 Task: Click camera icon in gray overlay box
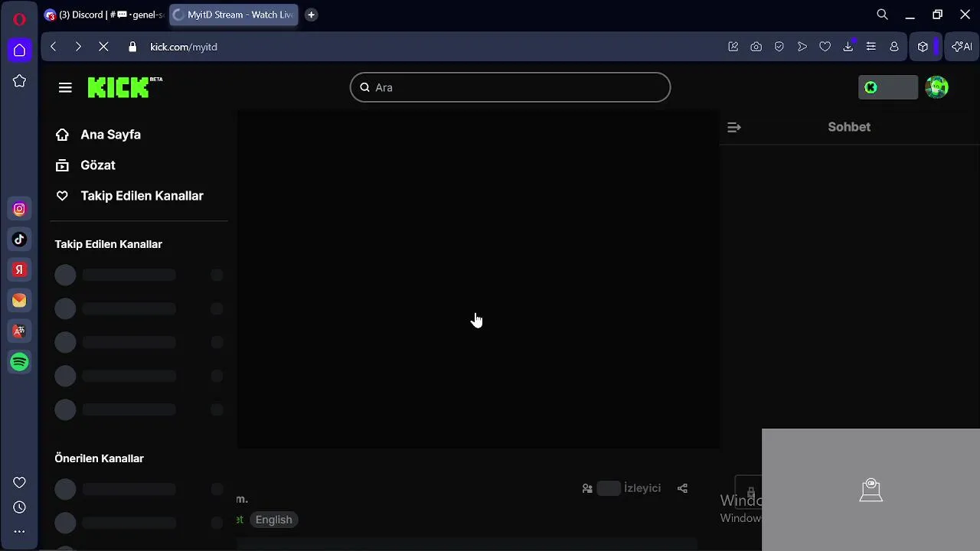[871, 490]
